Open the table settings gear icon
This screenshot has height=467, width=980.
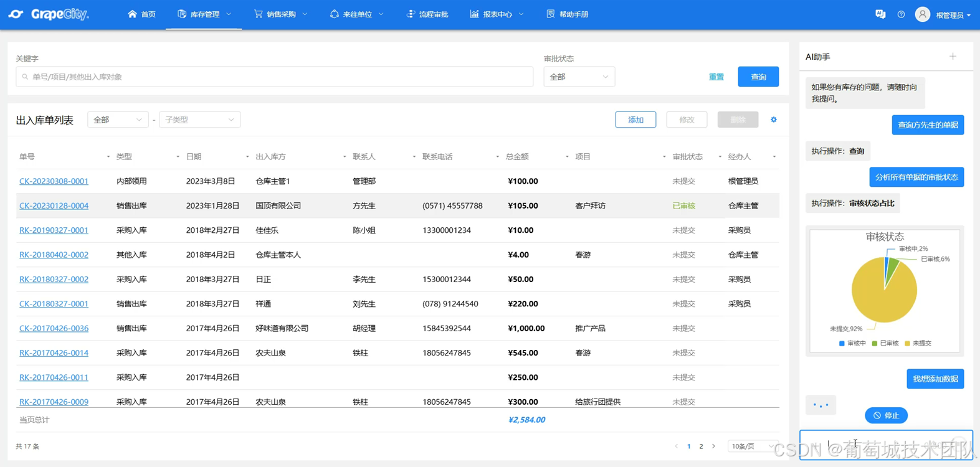(774, 120)
